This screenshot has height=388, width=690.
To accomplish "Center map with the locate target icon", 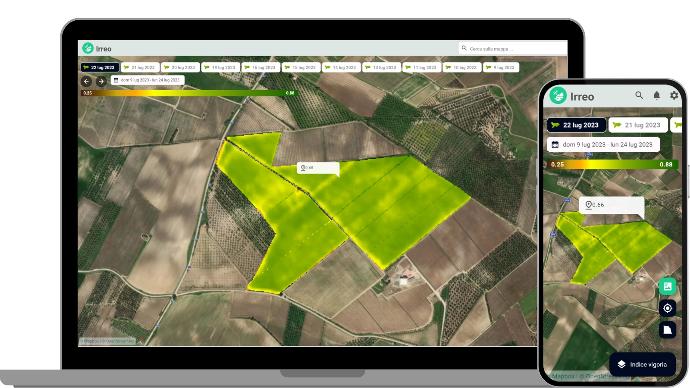I will click(x=667, y=308).
